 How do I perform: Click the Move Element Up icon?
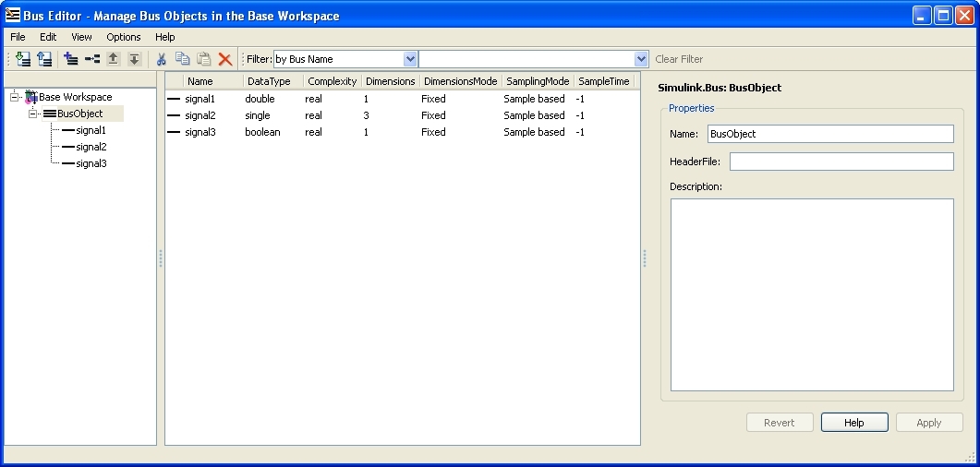[x=113, y=59]
